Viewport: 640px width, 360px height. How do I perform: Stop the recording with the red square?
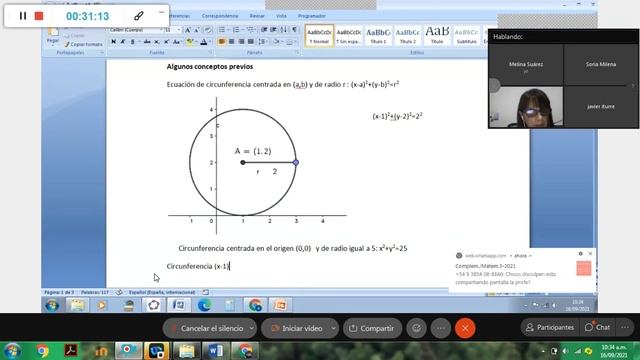coord(39,16)
